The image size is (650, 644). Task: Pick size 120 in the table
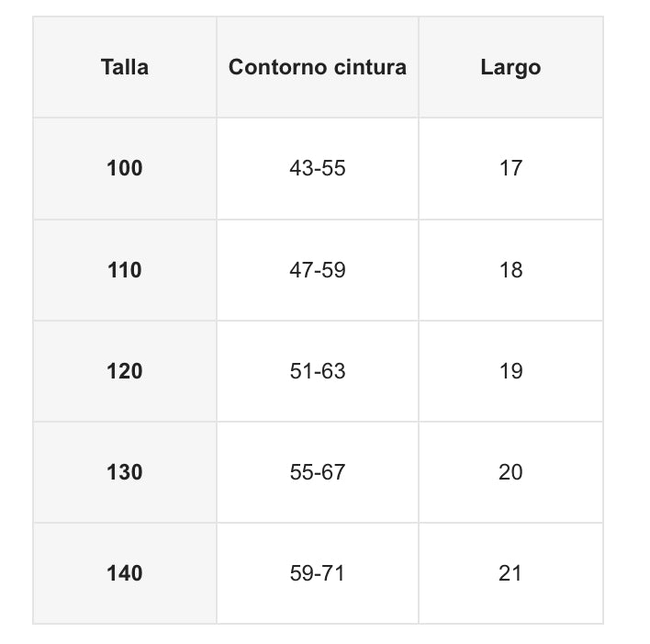click(x=125, y=371)
